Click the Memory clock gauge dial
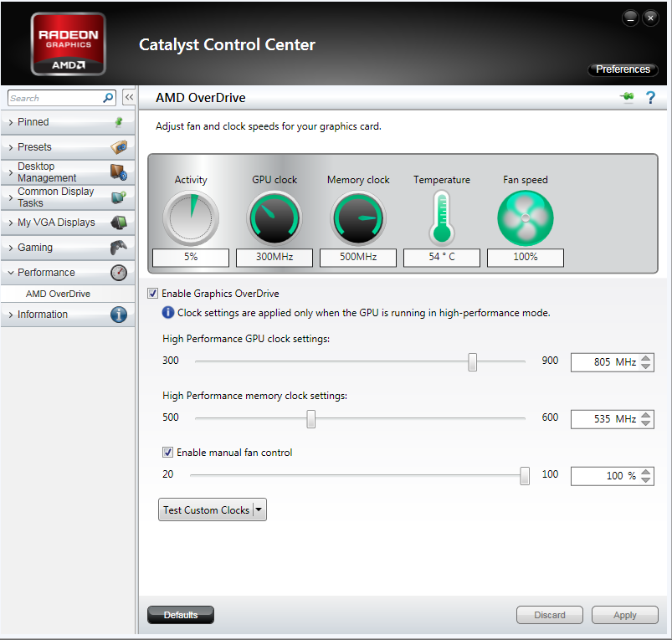Image resolution: width=672 pixels, height=640 pixels. point(358,218)
